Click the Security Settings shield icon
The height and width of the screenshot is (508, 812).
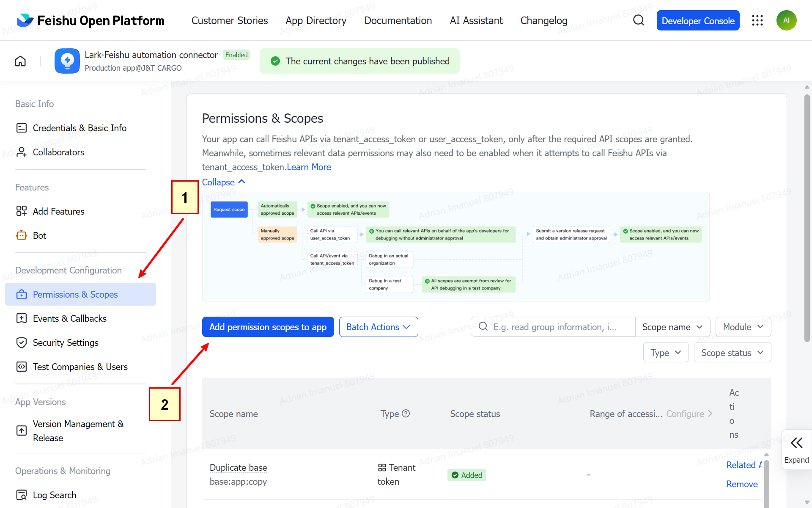tap(22, 342)
